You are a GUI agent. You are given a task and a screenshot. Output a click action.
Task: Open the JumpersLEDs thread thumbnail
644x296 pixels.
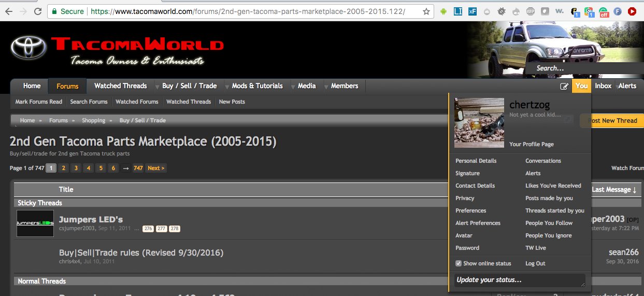click(x=35, y=223)
